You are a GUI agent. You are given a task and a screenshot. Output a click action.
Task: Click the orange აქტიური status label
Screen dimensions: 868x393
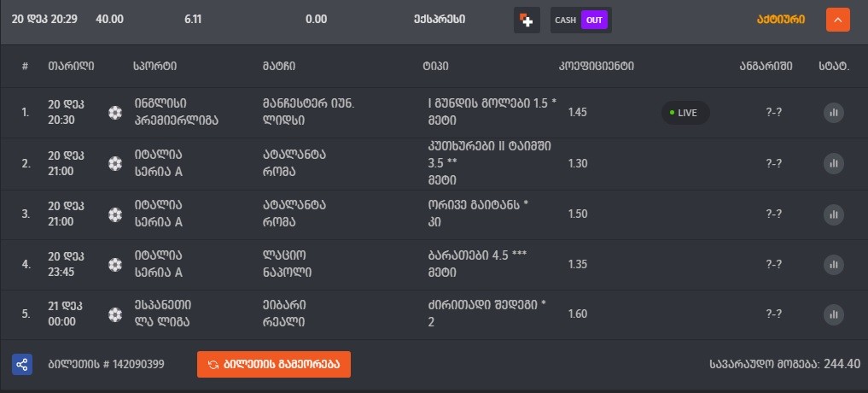tap(780, 19)
